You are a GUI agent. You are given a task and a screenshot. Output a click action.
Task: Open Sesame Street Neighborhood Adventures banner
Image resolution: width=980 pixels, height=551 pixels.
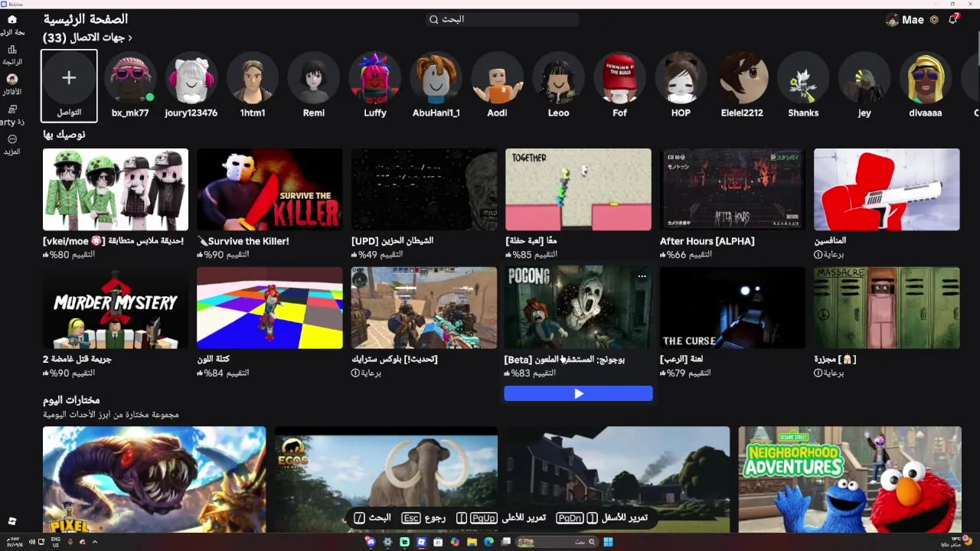click(850, 480)
